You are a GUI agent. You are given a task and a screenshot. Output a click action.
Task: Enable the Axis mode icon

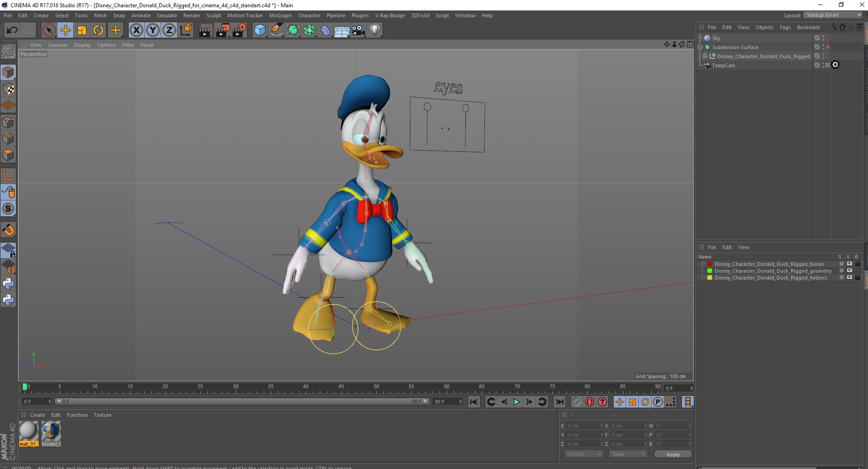(x=8, y=176)
